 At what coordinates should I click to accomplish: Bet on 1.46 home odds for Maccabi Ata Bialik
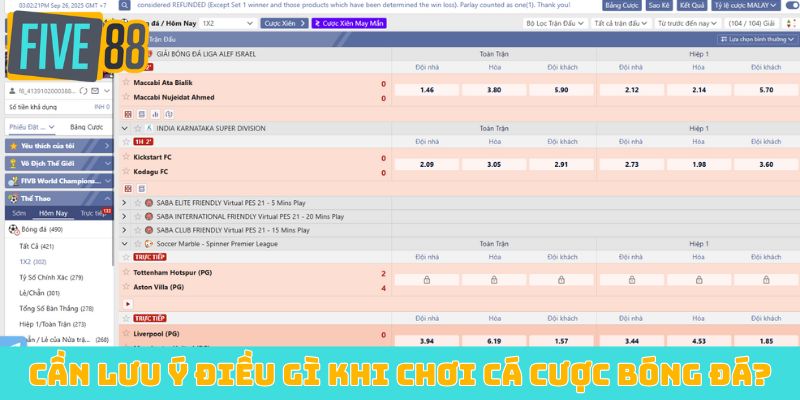click(427, 90)
